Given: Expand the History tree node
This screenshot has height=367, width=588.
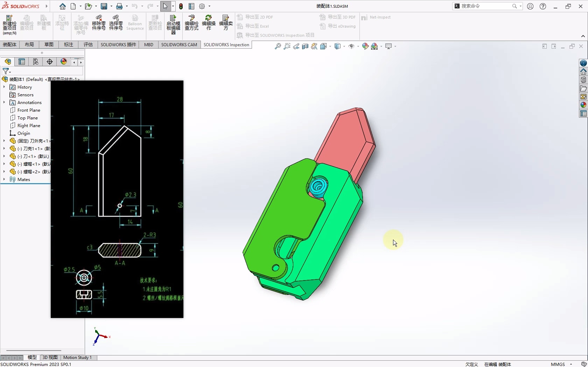Looking at the screenshot, I should click(4, 87).
